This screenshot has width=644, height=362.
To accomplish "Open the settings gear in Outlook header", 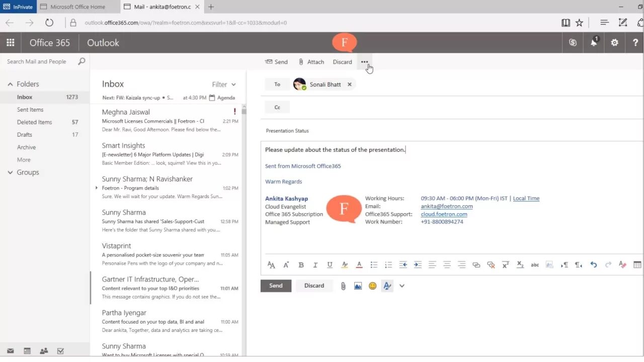I will [x=614, y=43].
